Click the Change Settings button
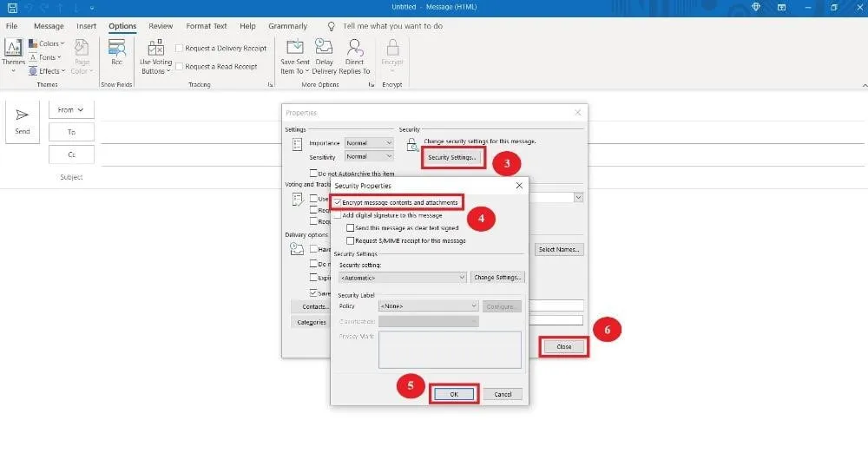The width and height of the screenshot is (868, 453). click(x=497, y=278)
